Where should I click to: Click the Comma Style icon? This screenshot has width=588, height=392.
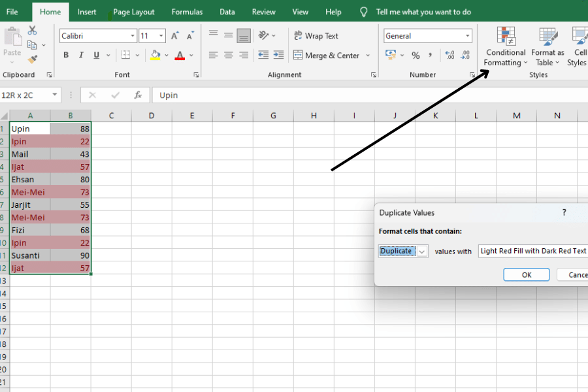430,56
